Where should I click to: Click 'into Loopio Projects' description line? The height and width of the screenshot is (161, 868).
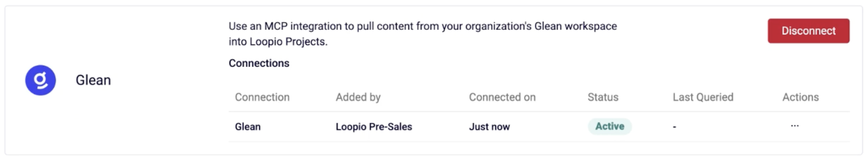tap(278, 42)
